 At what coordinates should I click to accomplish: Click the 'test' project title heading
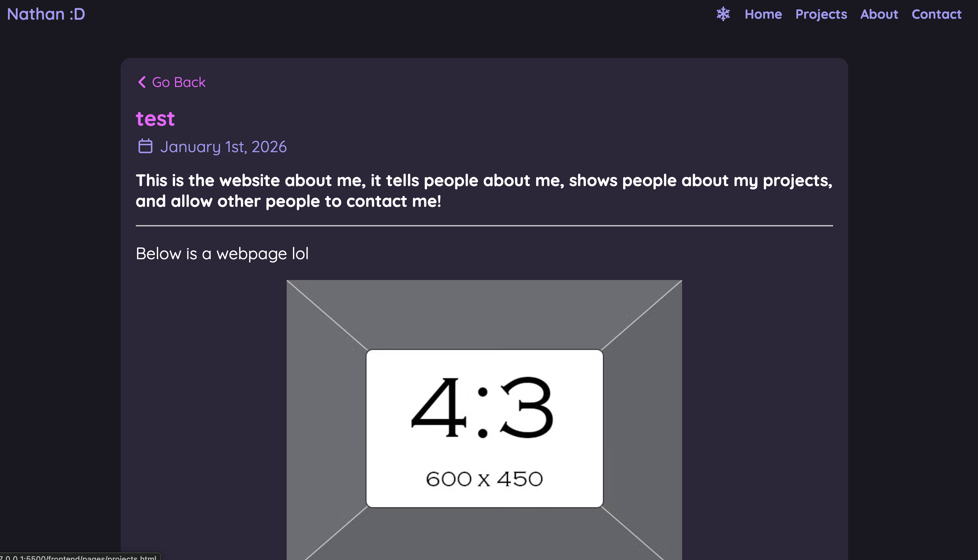(x=155, y=119)
